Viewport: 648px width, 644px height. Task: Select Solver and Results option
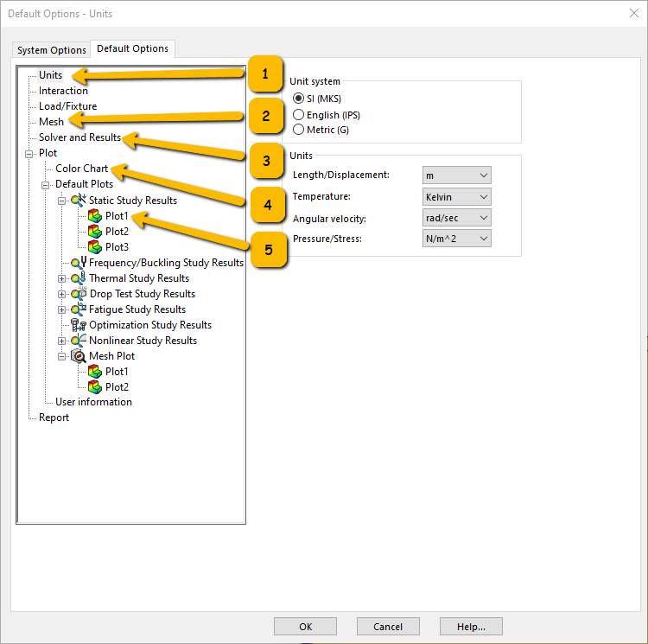coord(79,137)
